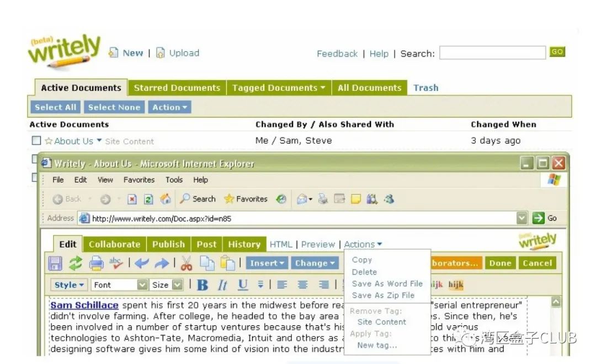Apply Bold formatting
The width and height of the screenshot is (596, 364).
[203, 285]
